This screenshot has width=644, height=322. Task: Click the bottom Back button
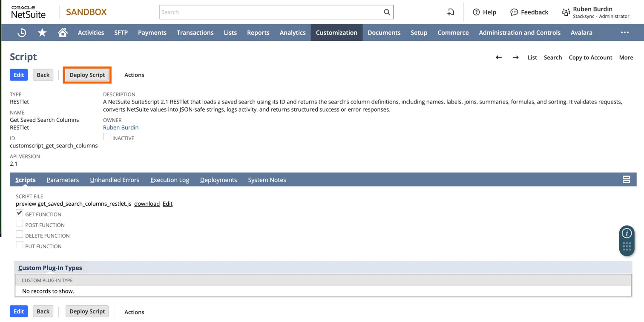click(43, 311)
